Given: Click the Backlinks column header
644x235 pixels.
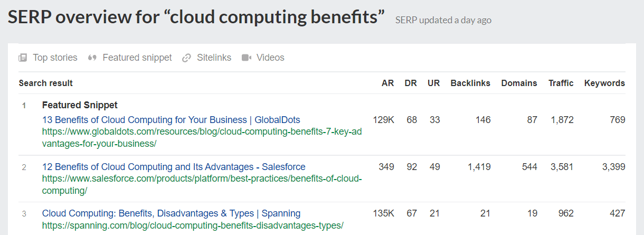Looking at the screenshot, I should [470, 83].
